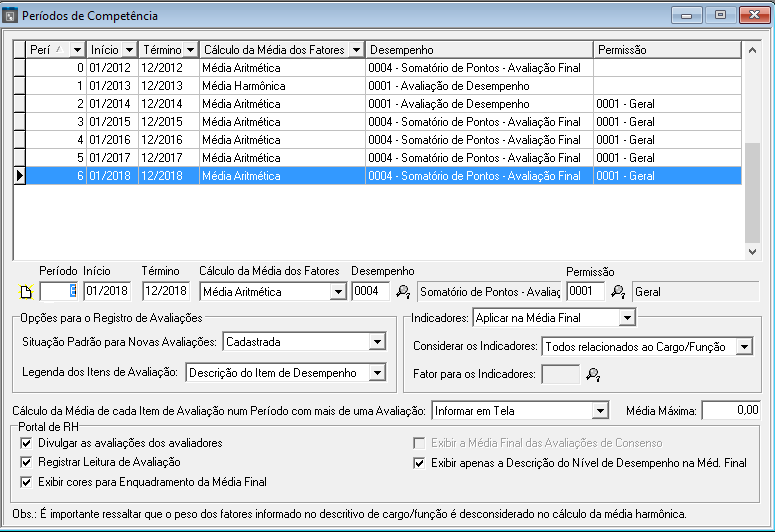Click the window icon in title bar
775x532 pixels.
click(x=11, y=16)
